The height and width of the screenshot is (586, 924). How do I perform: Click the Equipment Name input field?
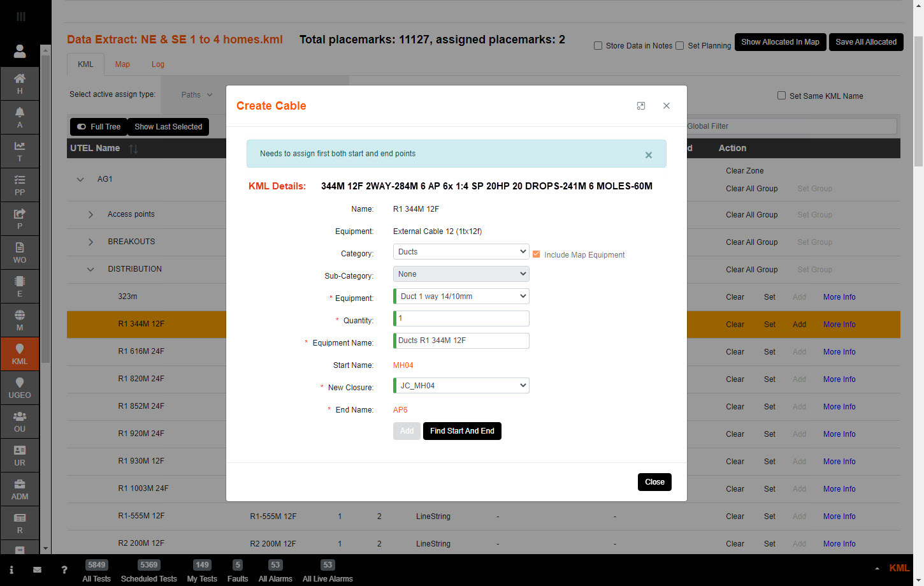tap(462, 341)
